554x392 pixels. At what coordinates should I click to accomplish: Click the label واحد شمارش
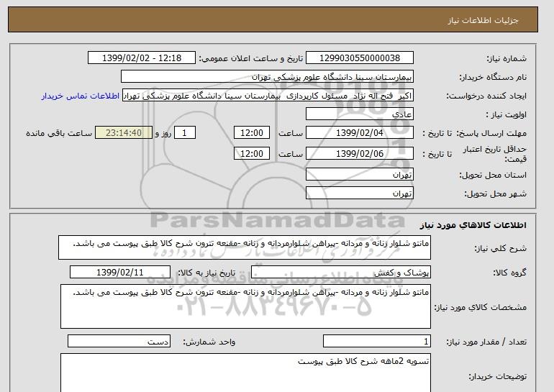point(209,342)
